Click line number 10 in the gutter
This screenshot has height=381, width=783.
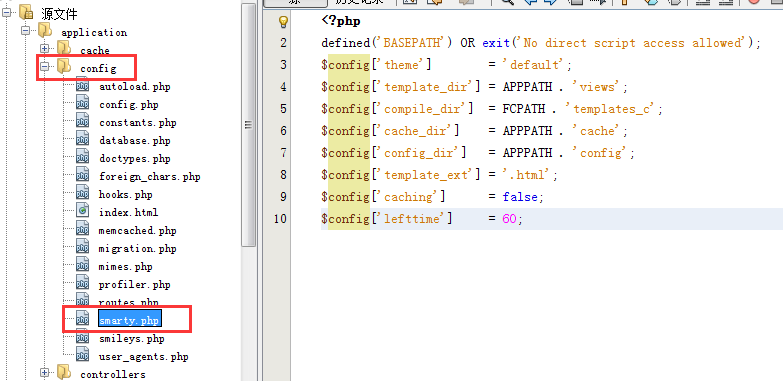(281, 219)
